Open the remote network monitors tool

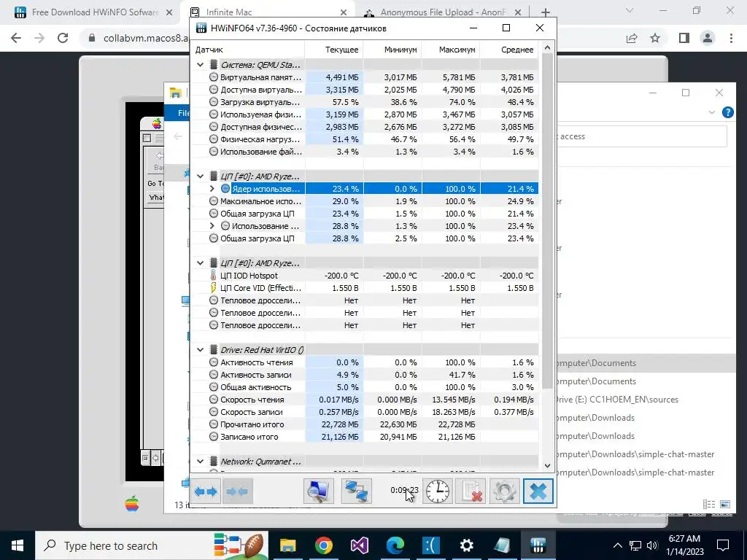[x=356, y=491]
